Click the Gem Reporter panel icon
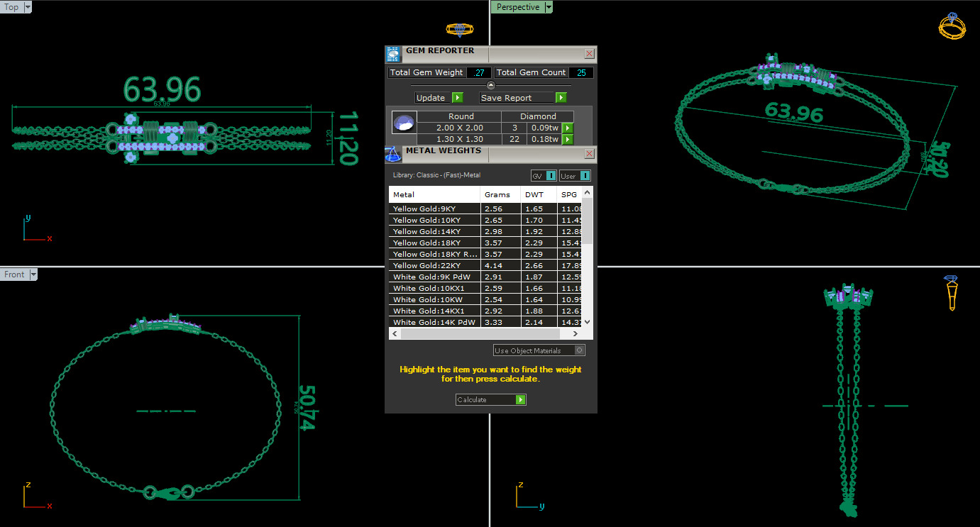The width and height of the screenshot is (980, 527). pos(393,55)
